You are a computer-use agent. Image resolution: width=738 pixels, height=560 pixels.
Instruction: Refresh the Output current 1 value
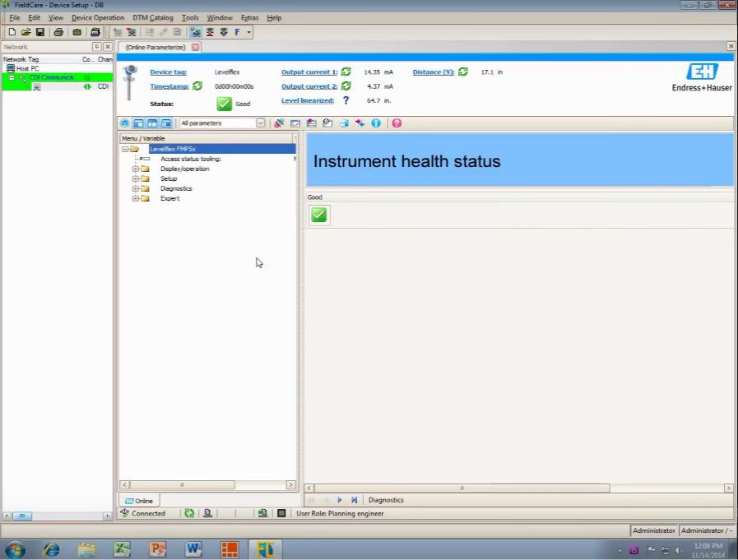click(346, 72)
